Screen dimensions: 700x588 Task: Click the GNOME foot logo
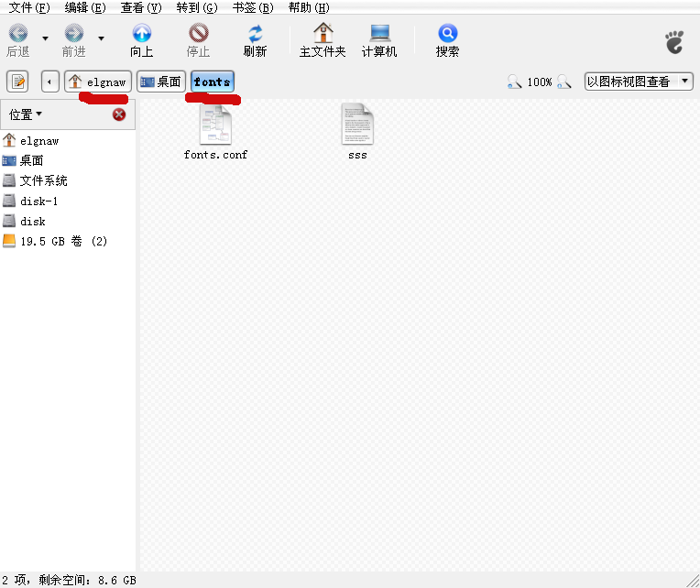pyautogui.click(x=674, y=42)
